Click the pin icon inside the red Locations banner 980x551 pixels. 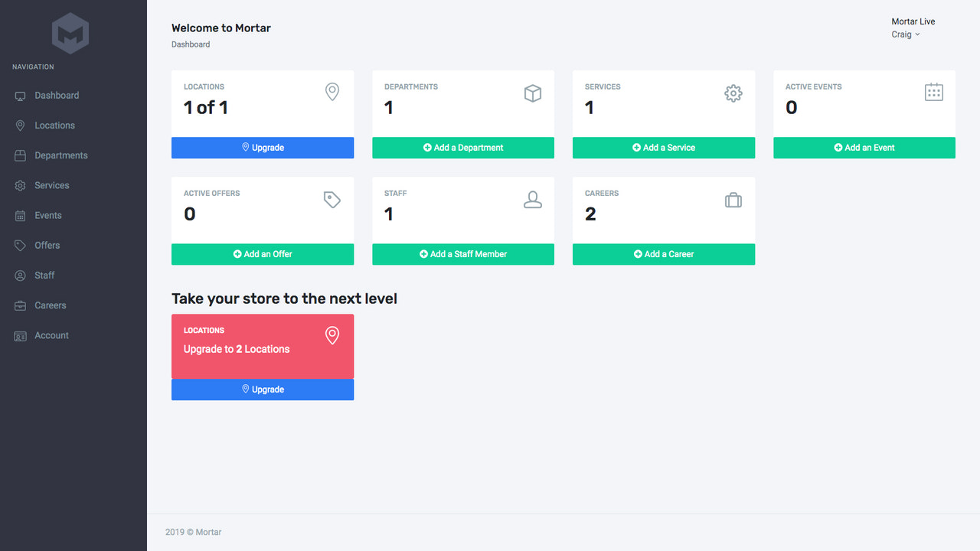332,335
